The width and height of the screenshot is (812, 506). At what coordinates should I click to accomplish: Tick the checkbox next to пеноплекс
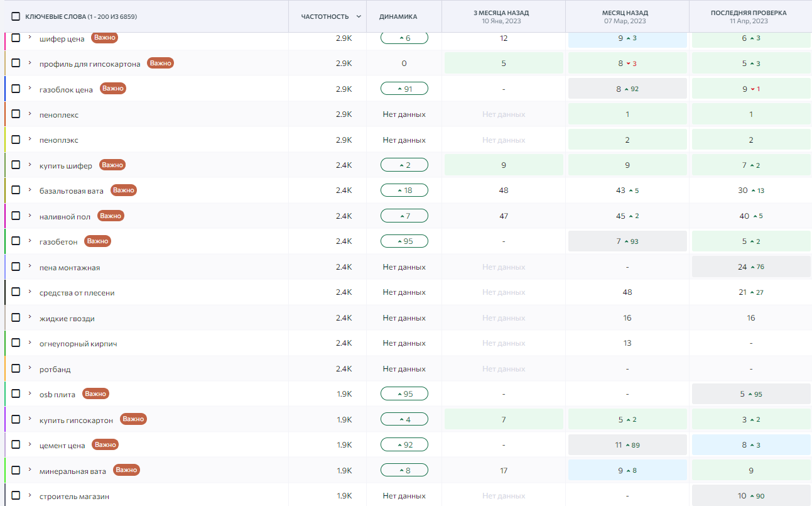(16, 114)
